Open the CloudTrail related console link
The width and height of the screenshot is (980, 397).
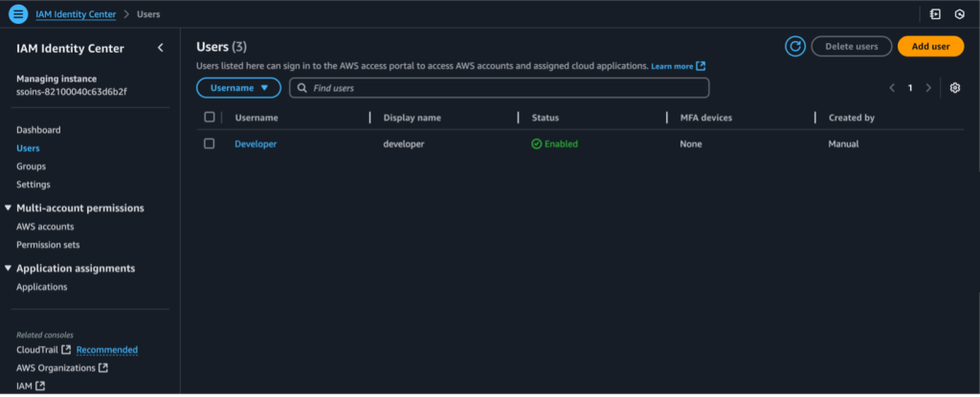point(37,349)
